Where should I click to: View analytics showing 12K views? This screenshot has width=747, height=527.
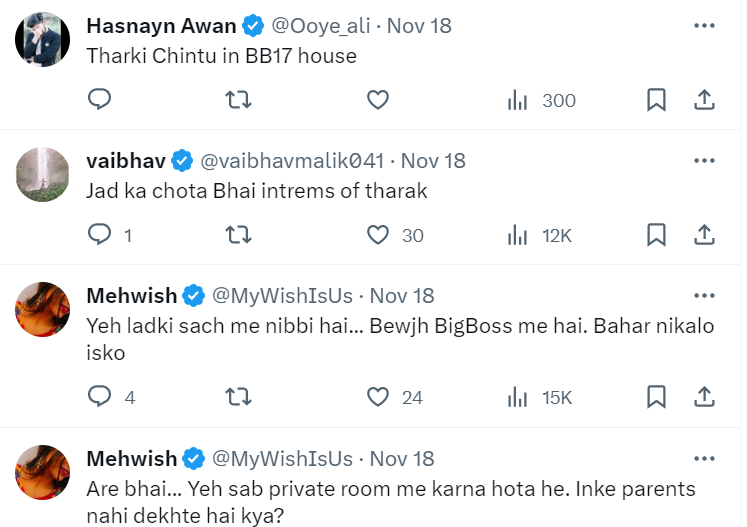(539, 235)
